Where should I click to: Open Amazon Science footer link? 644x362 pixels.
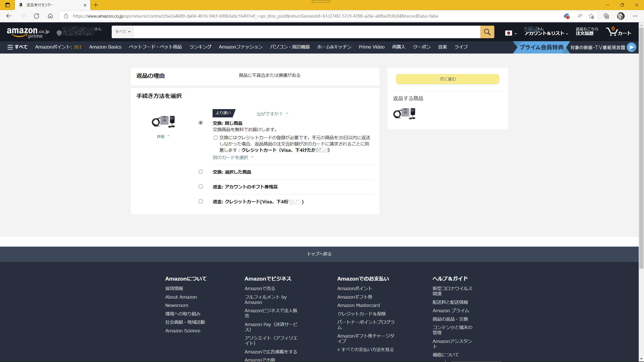(x=183, y=331)
